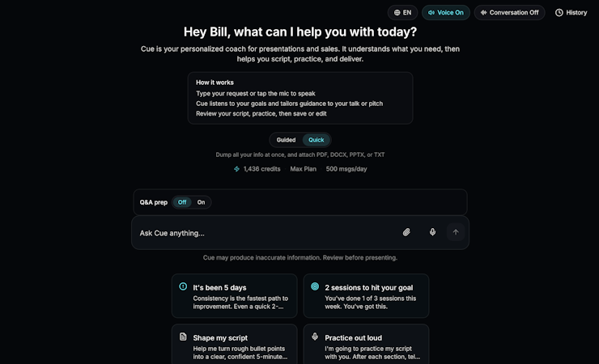
Task: Click the Max Plan label
Action: pos(303,169)
